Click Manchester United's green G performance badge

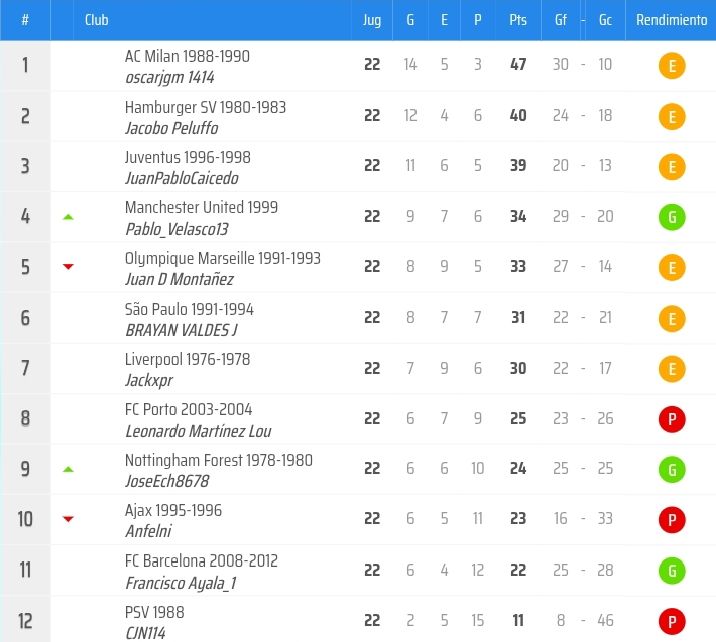671,217
